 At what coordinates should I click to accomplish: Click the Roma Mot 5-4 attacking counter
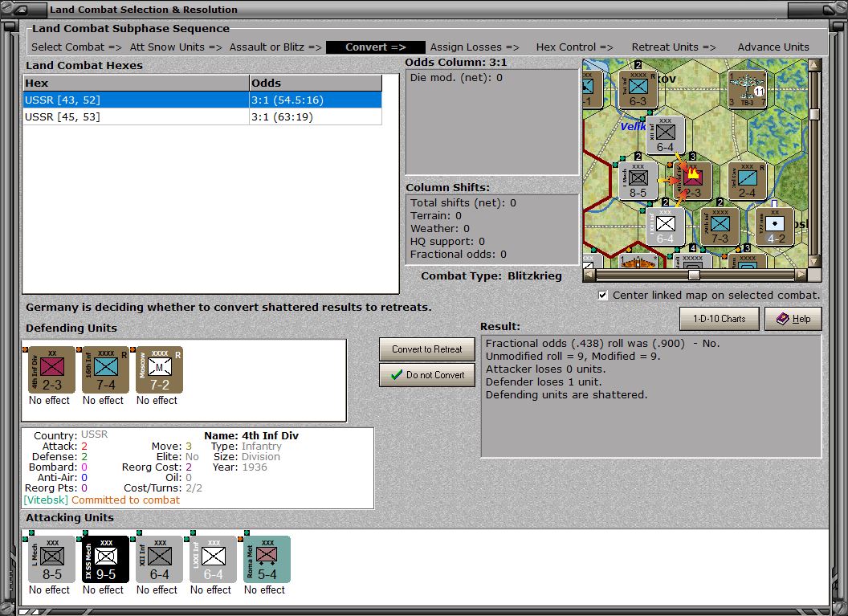[264, 559]
